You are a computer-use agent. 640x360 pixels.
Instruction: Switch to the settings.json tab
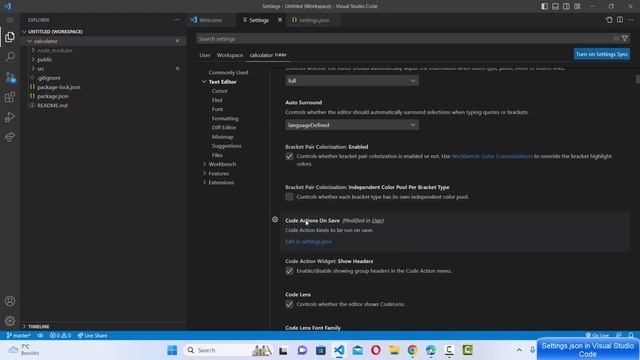(314, 20)
